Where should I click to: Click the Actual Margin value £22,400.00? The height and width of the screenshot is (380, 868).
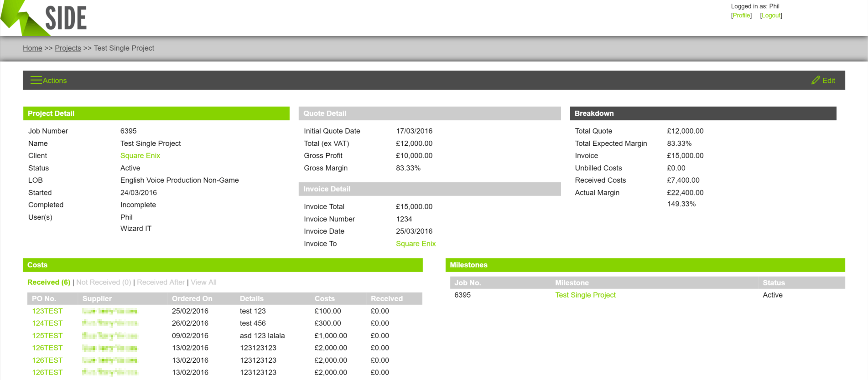685,193
